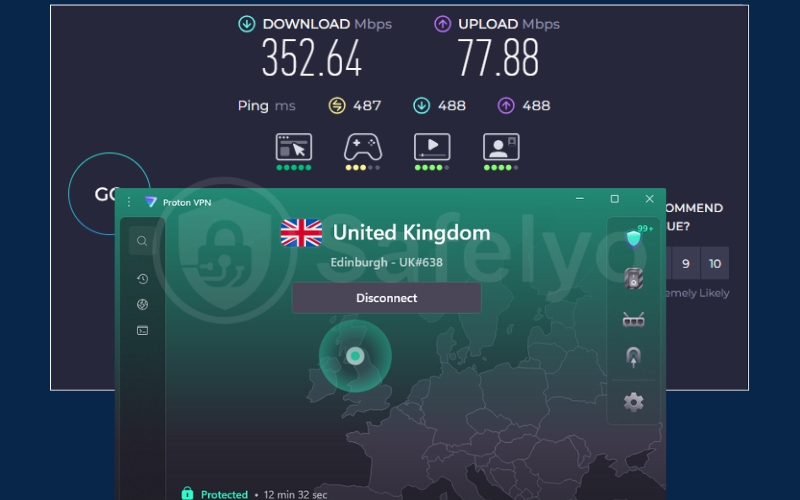Open the Split Tunneling arrow icon
Image resolution: width=800 pixels, height=500 pixels.
click(634, 357)
